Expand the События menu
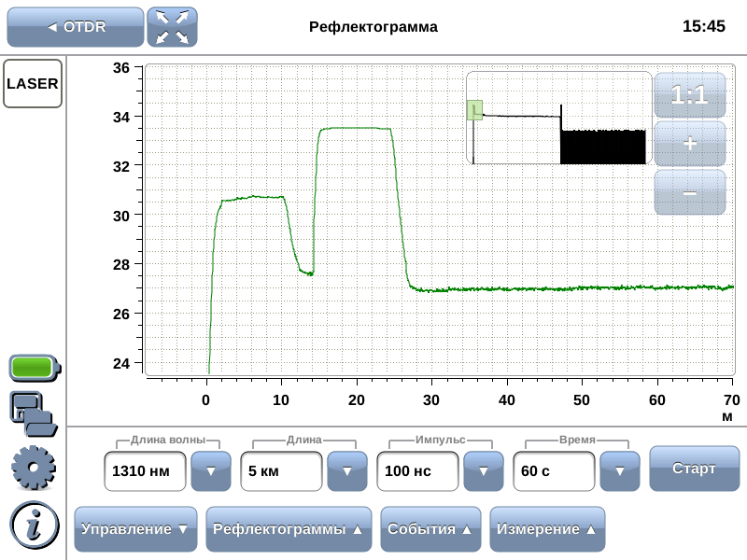 coord(430,529)
